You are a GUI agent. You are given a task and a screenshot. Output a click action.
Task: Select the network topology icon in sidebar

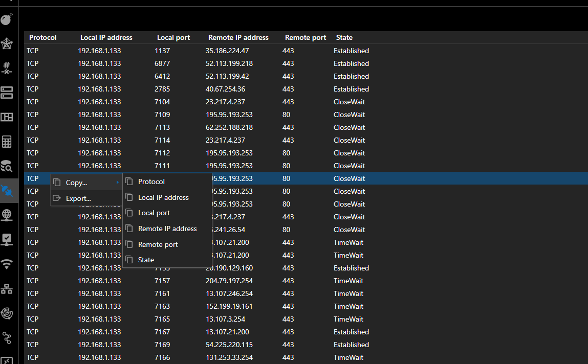7,289
